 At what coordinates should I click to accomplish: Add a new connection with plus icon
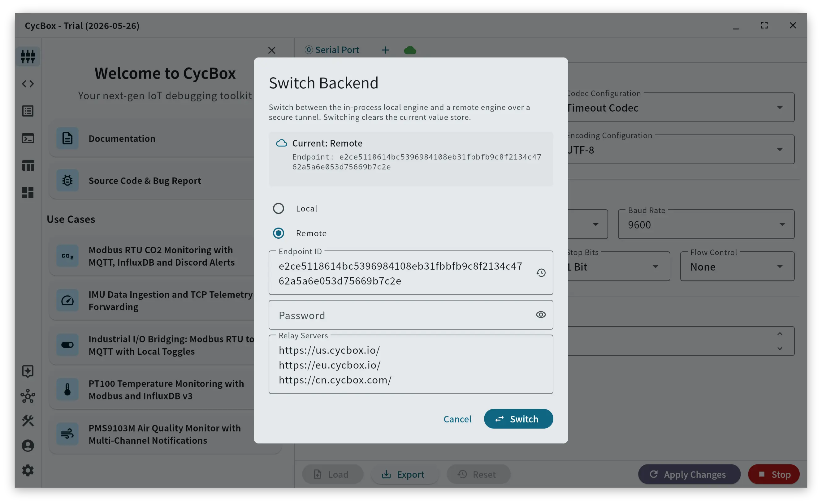[385, 50]
